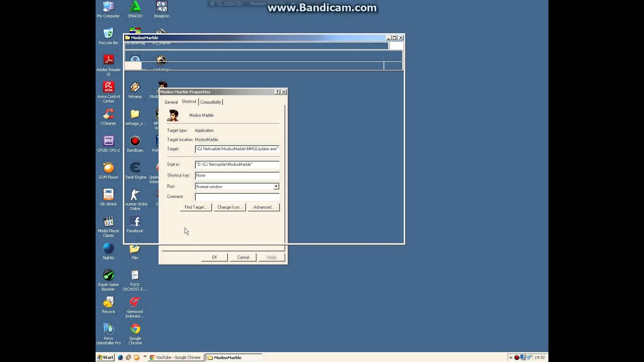
Task: Launch Gemscool Indonesia shortcut
Action: pyautogui.click(x=135, y=307)
